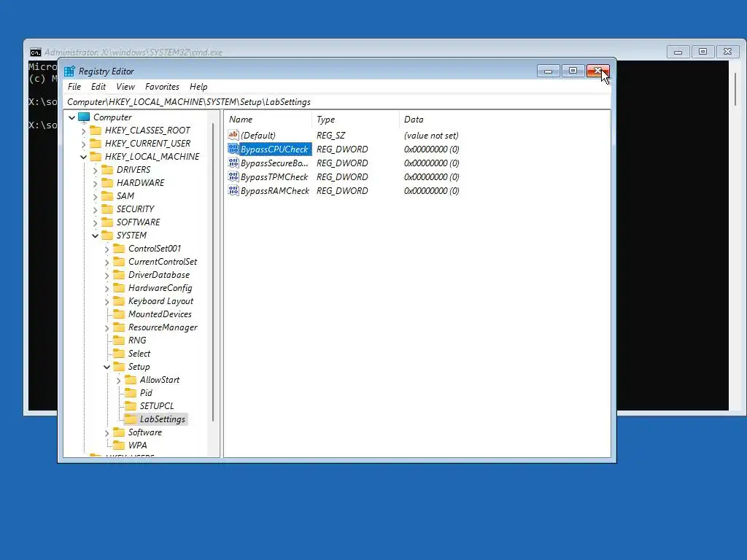Click BypassCPUCheck's 0x00000000 (0) data cell
Screen dimensions: 747x560
pyautogui.click(x=432, y=149)
